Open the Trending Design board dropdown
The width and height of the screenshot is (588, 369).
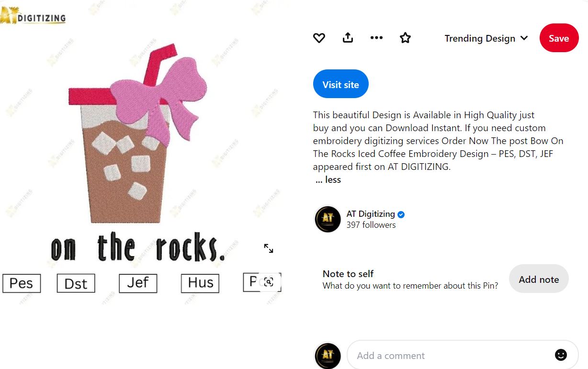(x=486, y=38)
